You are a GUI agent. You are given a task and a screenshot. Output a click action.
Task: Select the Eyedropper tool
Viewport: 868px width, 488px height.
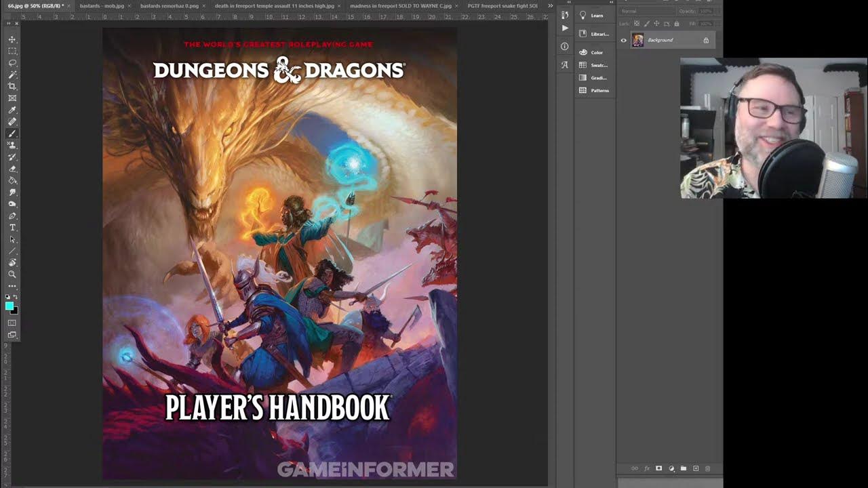12,110
